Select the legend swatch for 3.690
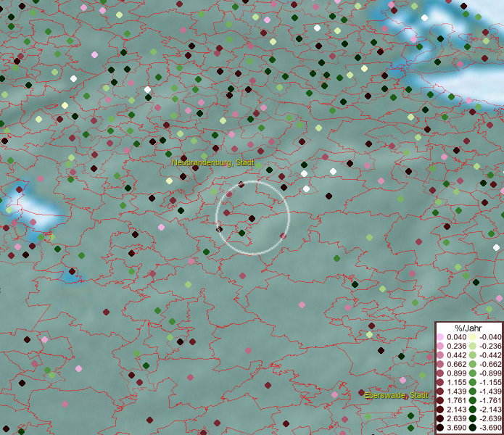Screen dimensions: 504x435 (x=440, y=428)
